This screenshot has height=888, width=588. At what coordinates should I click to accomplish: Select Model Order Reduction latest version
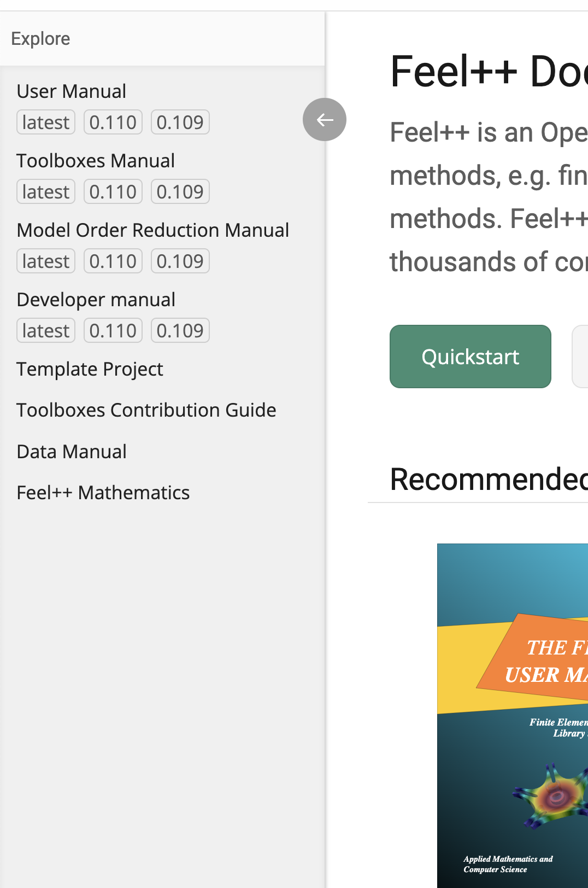coord(46,261)
